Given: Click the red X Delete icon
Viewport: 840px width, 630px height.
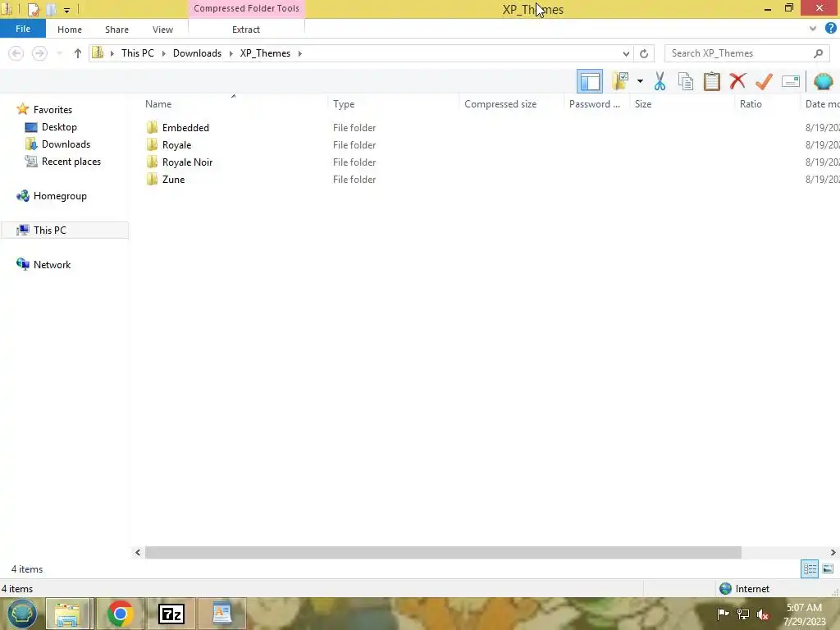Looking at the screenshot, I should (x=737, y=81).
